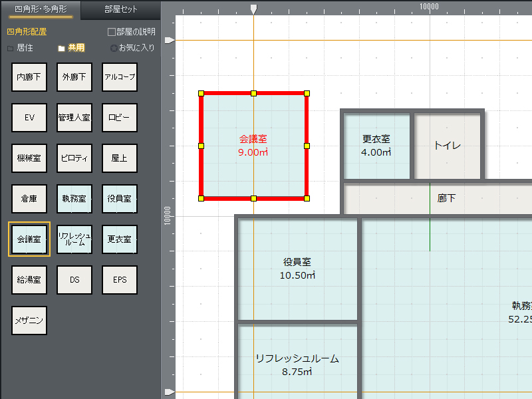The height and width of the screenshot is (399, 532).
Task: Open the 四角形・多角形 tab
Action: 40,10
